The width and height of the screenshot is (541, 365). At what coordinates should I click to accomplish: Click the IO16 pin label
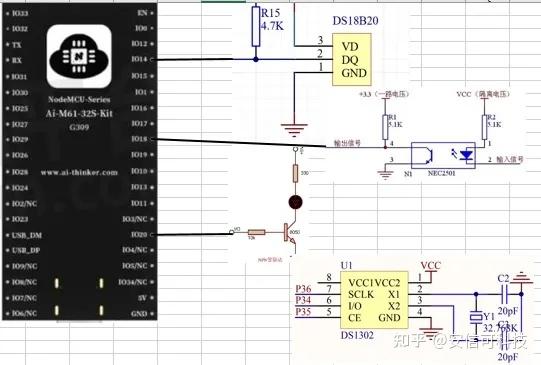(139, 108)
